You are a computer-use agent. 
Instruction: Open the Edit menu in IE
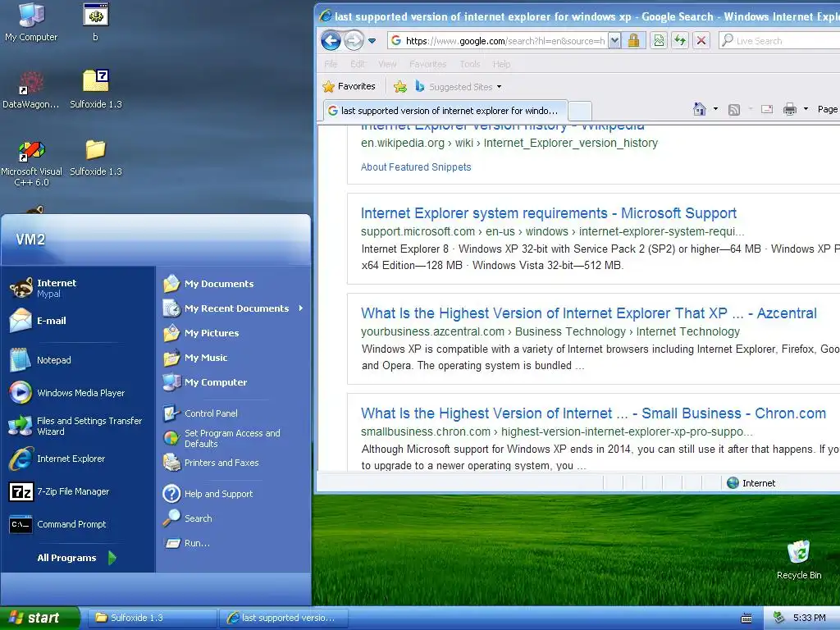pos(358,64)
